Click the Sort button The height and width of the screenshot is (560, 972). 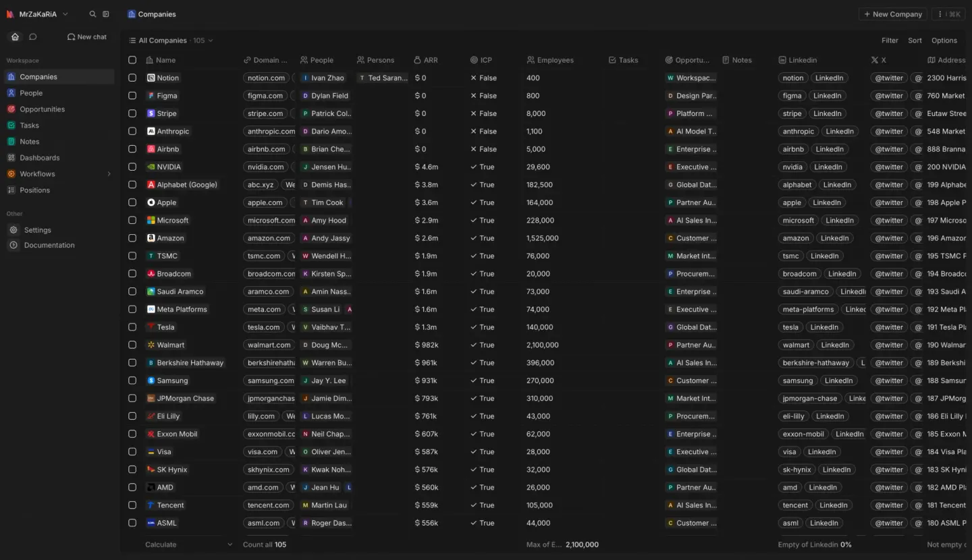click(915, 40)
